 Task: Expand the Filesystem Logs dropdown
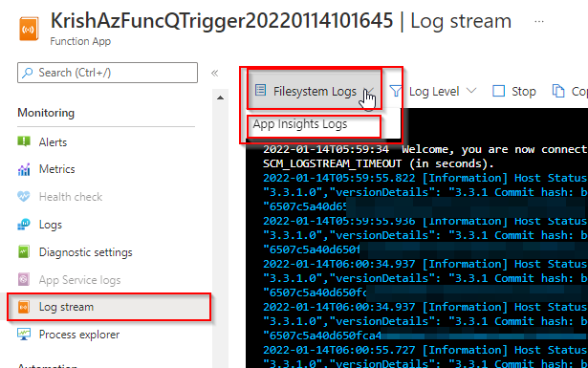tap(315, 90)
